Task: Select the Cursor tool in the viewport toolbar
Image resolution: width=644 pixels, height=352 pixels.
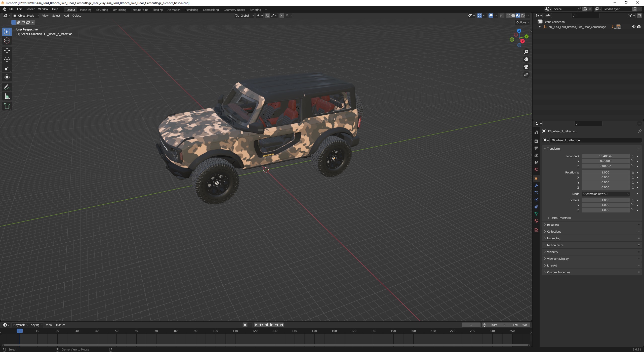Action: pyautogui.click(x=7, y=40)
